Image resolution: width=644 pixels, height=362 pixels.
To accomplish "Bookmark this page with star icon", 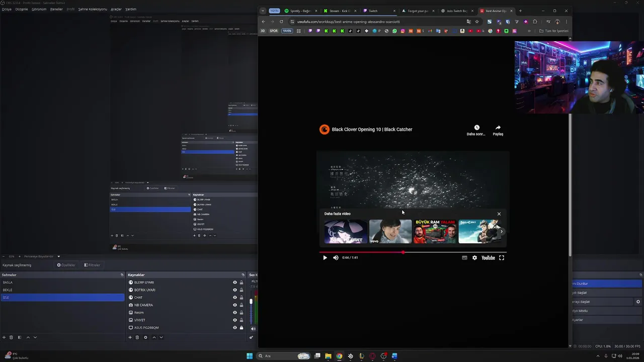I will coord(477,22).
